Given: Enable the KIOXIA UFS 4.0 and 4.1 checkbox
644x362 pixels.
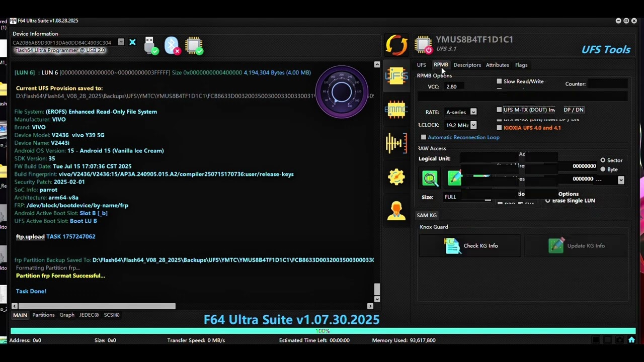Looking at the screenshot, I should [x=499, y=128].
